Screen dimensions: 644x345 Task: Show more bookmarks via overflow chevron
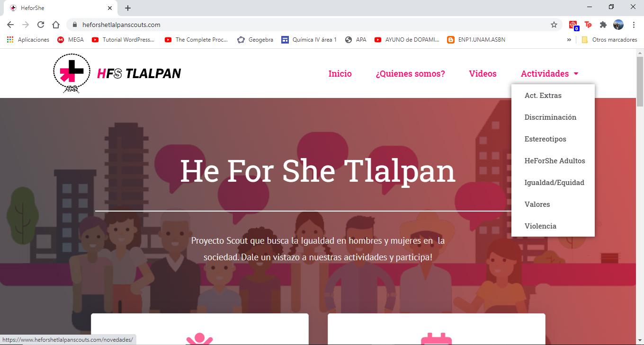click(569, 40)
